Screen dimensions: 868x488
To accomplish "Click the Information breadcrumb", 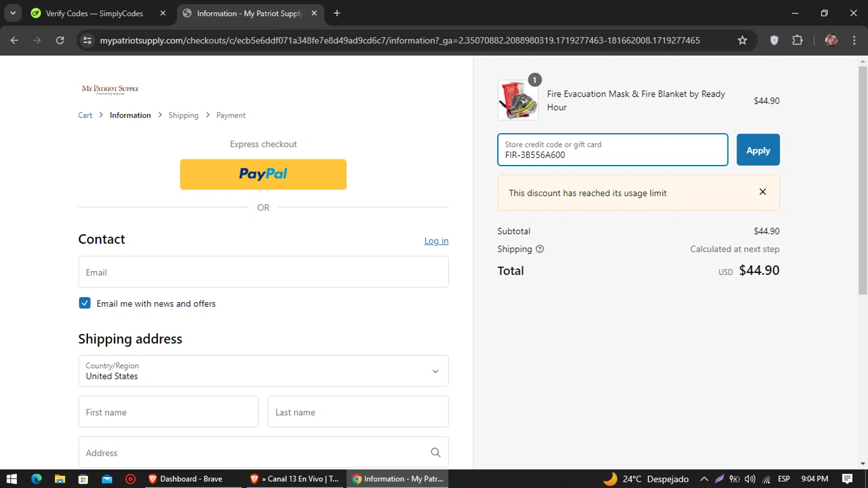I will [x=130, y=115].
